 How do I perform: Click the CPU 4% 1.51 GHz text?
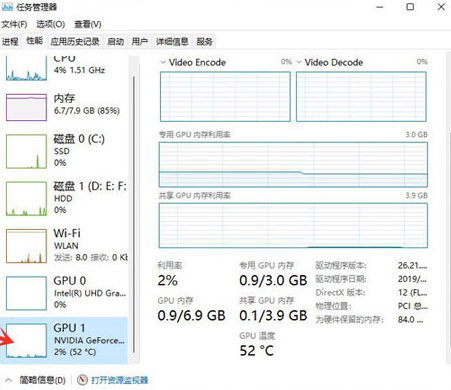click(79, 70)
